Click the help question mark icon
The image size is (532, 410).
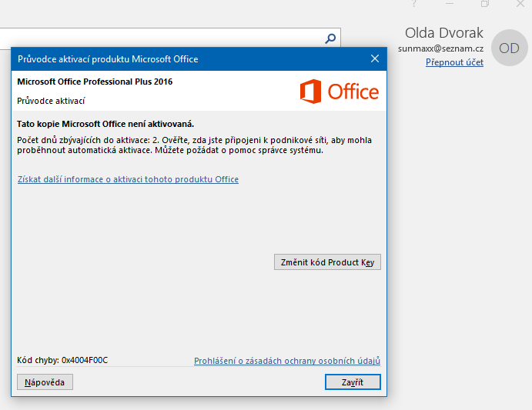413,4
